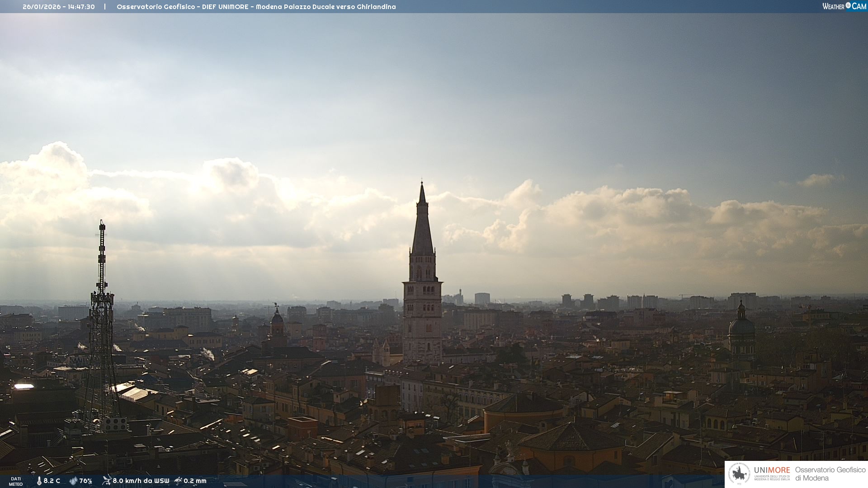Click the WeatherCam logo
Image resolution: width=868 pixels, height=488 pixels.
(x=844, y=6)
